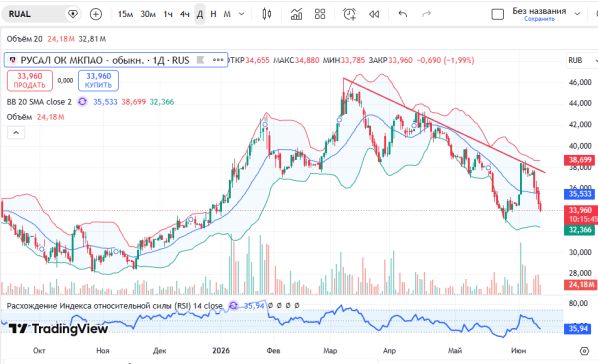This screenshot has width=598, height=364.
Task: Click the 38,699 upper band price label
Action: [x=580, y=159]
